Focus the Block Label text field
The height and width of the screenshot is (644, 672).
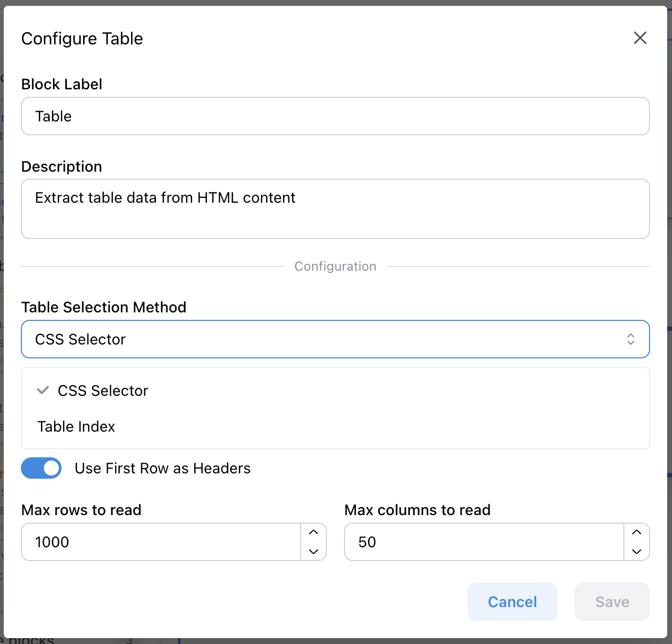click(x=335, y=116)
